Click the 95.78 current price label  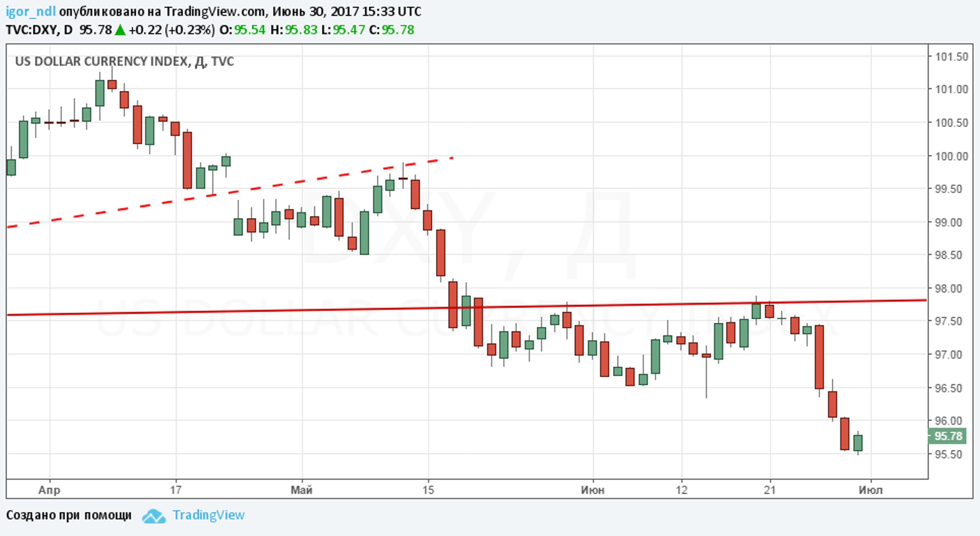[x=948, y=436]
